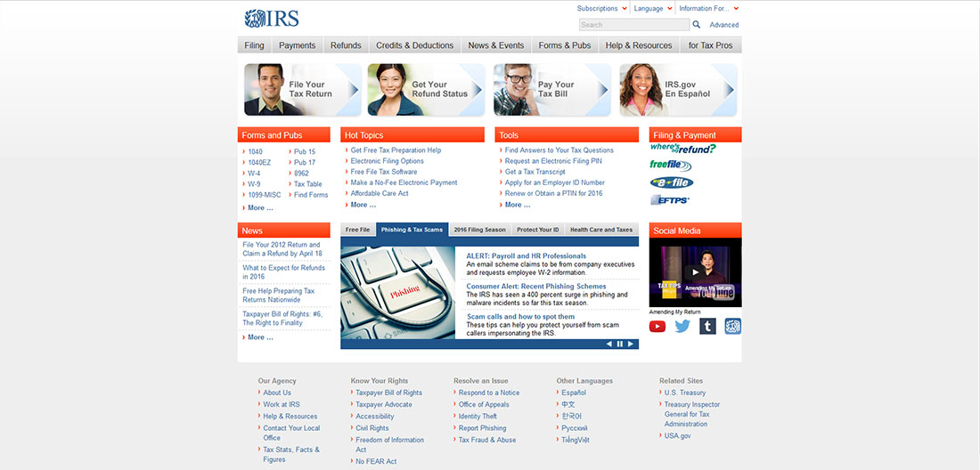The width and height of the screenshot is (980, 470).
Task: Pause the news carousel
Action: tap(620, 344)
